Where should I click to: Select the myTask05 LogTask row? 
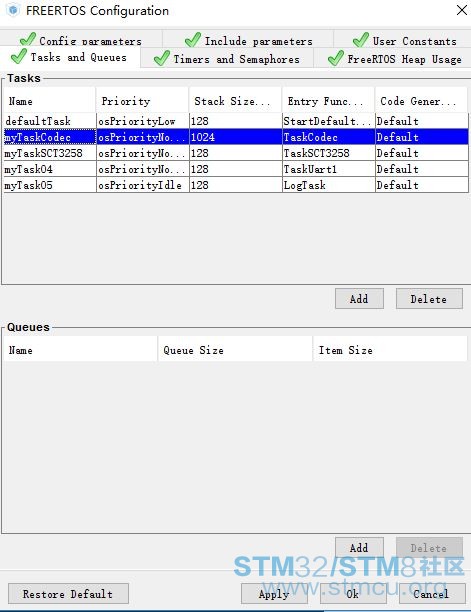236,185
